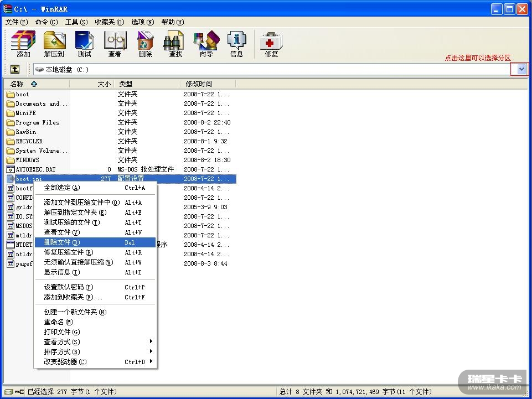
Task: Sort by the 名称 (name) column header
Action: pos(37,84)
